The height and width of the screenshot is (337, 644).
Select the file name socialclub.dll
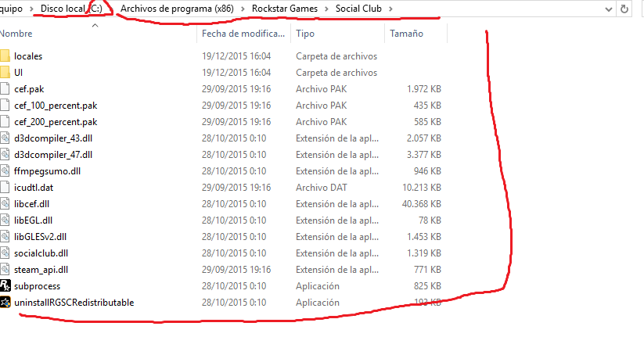[x=41, y=253]
